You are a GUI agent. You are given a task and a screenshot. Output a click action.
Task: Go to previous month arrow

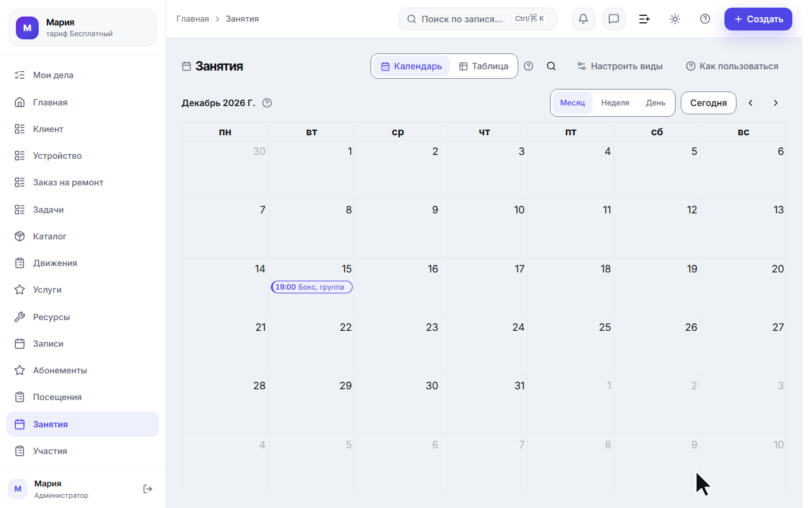click(x=750, y=103)
